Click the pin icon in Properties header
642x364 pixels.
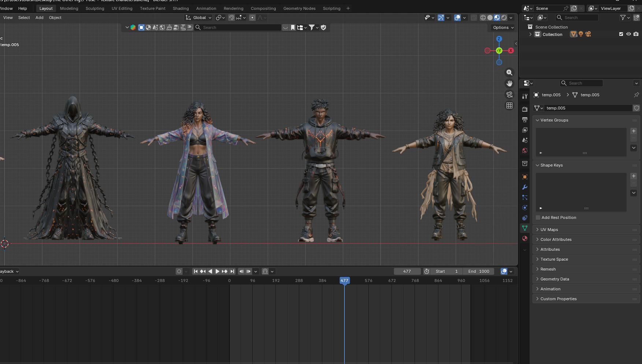(636, 95)
